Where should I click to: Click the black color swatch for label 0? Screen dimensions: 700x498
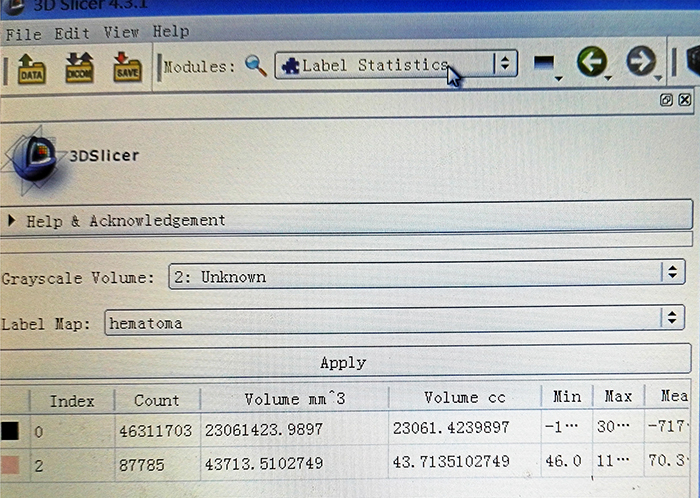[10, 431]
